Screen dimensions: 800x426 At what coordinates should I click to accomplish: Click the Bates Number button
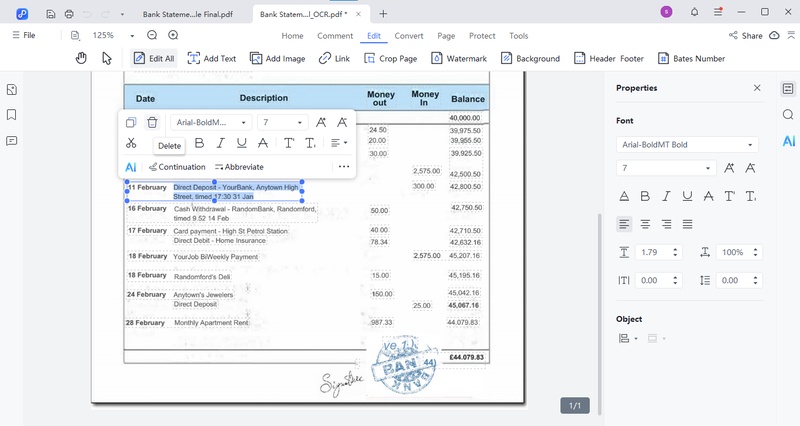(691, 59)
